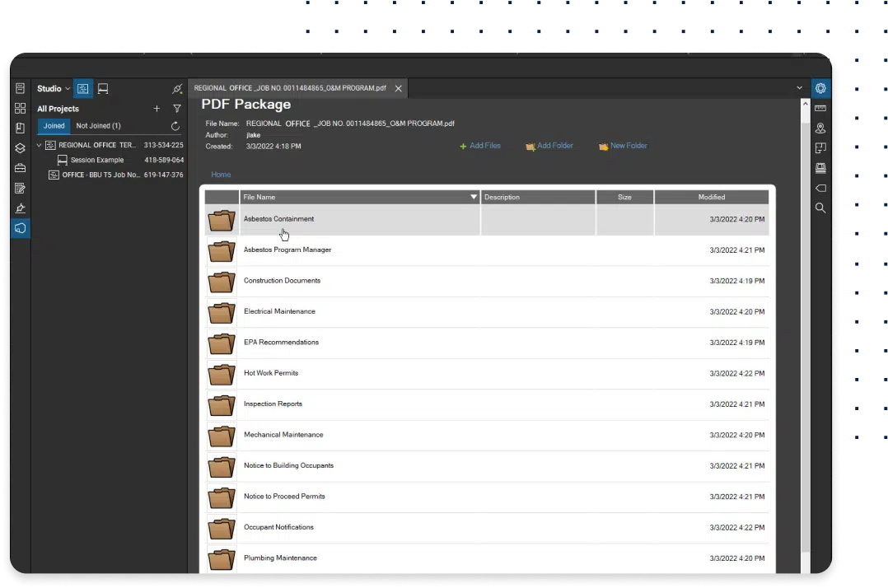Open the Tool Chest panel icon
Viewport: 888px width, 588px height.
21,168
